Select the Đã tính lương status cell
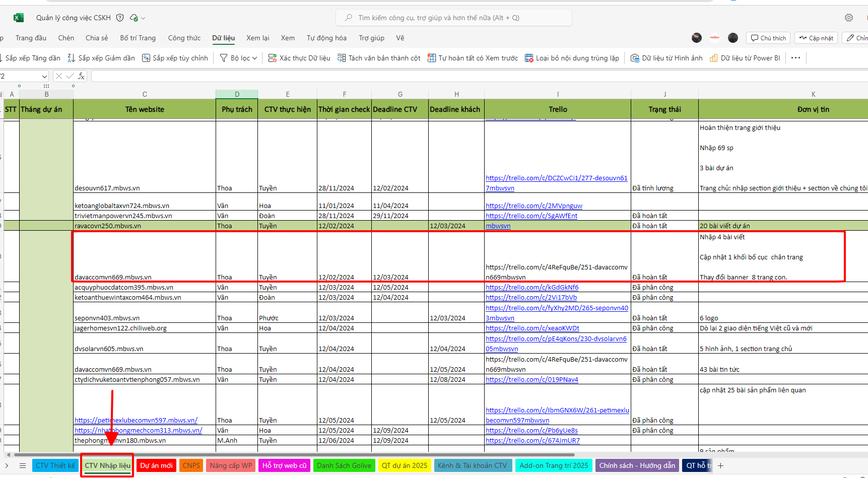 click(x=664, y=157)
